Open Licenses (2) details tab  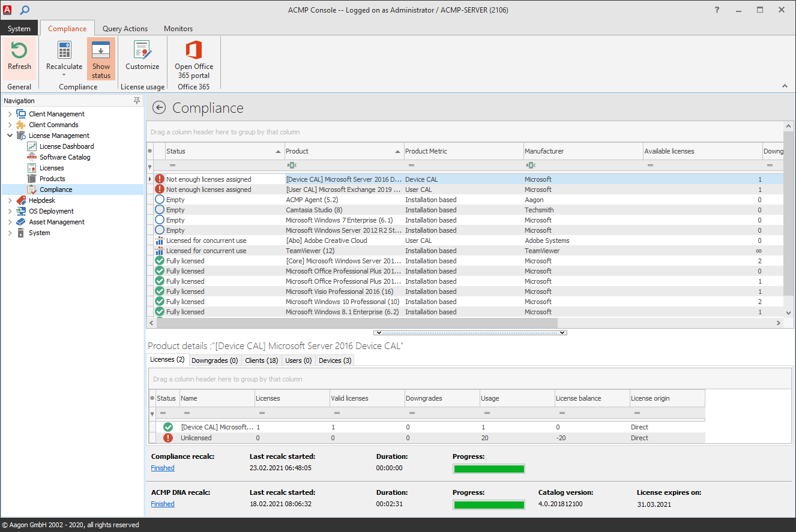click(167, 360)
